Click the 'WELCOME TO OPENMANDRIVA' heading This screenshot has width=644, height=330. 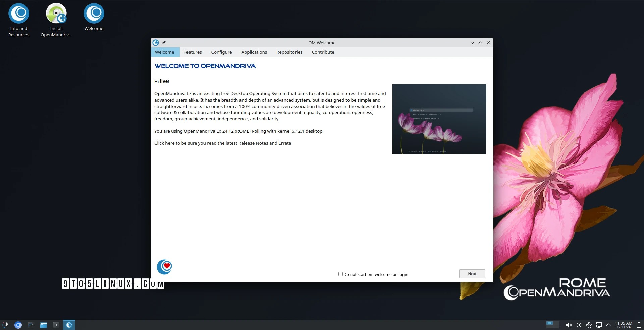pyautogui.click(x=205, y=66)
